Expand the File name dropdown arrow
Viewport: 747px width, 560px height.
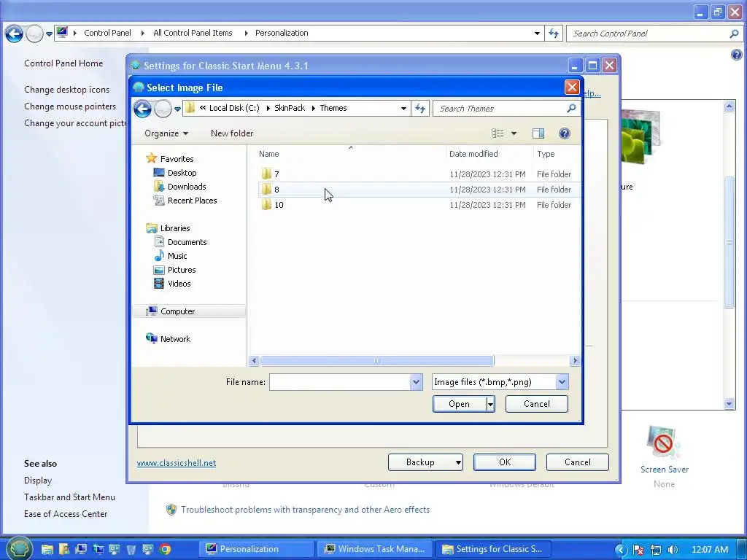[x=416, y=382]
